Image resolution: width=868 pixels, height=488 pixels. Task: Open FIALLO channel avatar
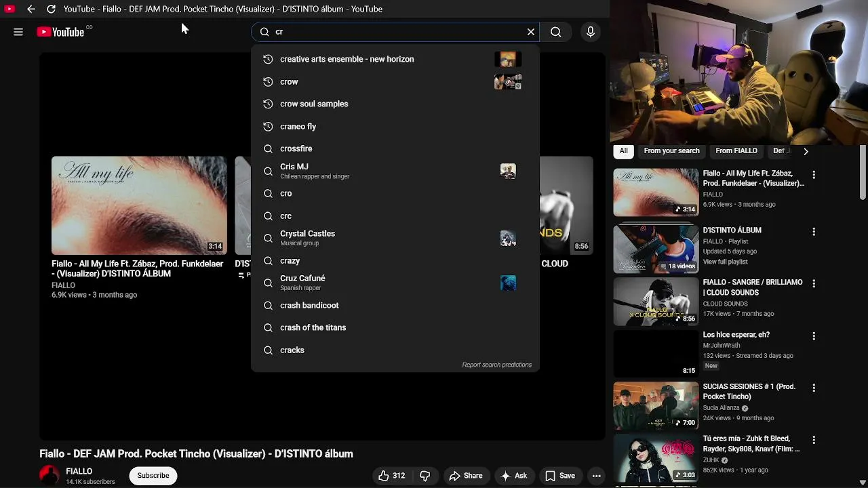coord(50,476)
